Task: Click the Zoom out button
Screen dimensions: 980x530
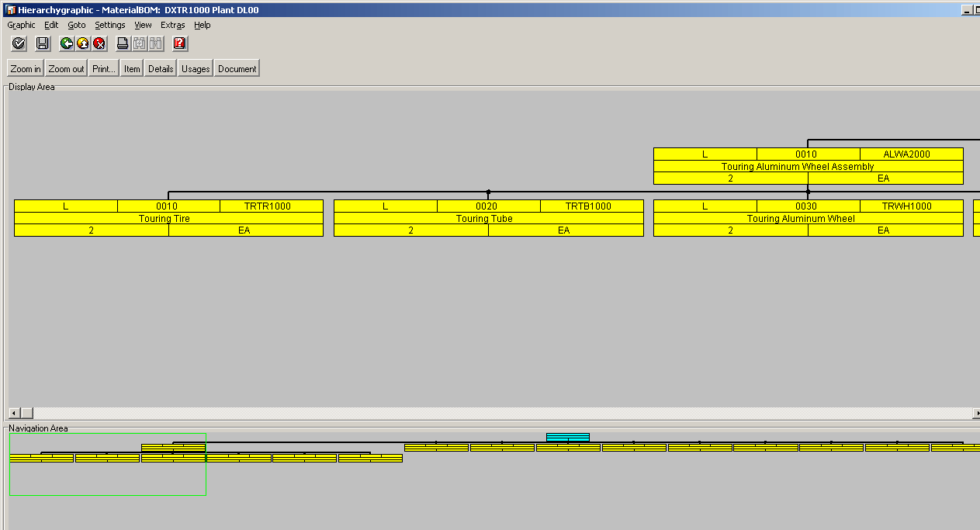Action: [x=66, y=68]
